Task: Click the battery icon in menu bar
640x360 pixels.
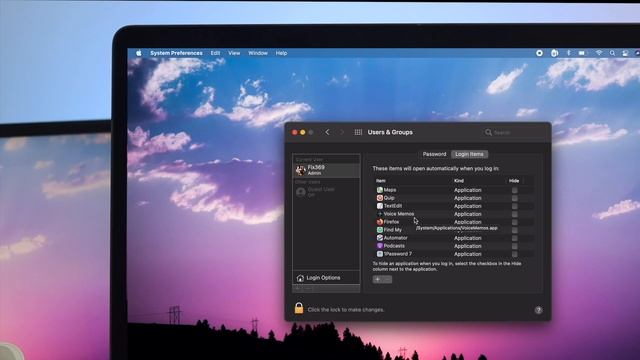Action: click(582, 53)
